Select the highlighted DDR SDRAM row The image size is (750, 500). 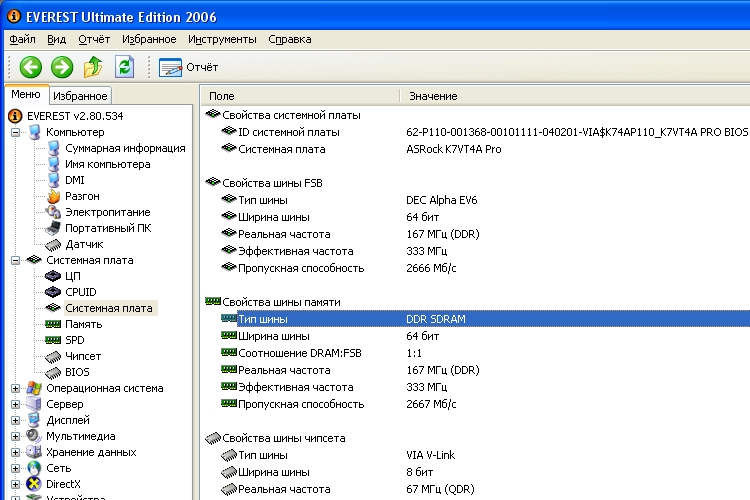[x=493, y=319]
